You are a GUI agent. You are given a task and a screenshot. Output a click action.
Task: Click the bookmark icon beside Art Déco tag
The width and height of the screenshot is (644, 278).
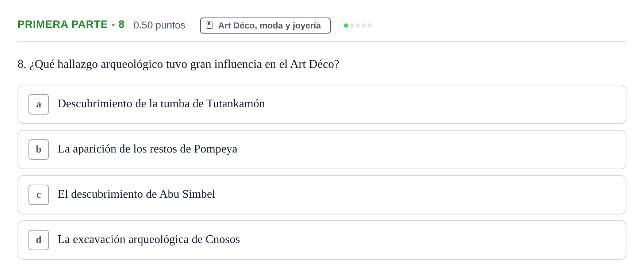click(210, 25)
